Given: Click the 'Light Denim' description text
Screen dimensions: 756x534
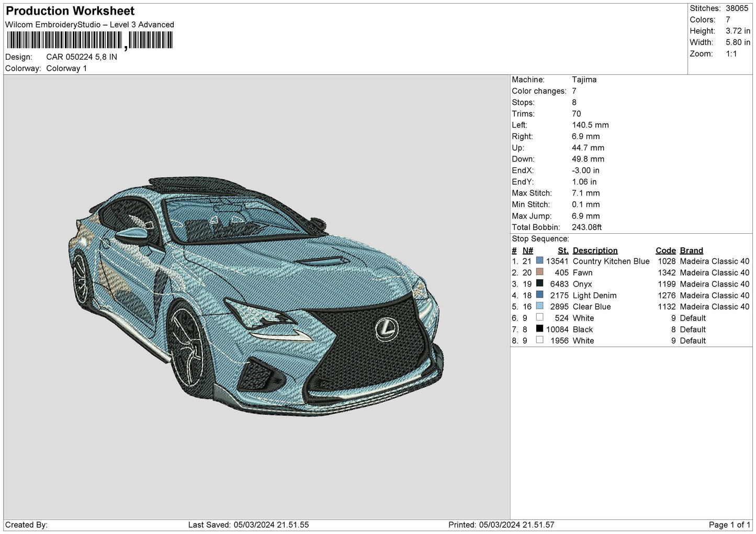Looking at the screenshot, I should 594,296.
